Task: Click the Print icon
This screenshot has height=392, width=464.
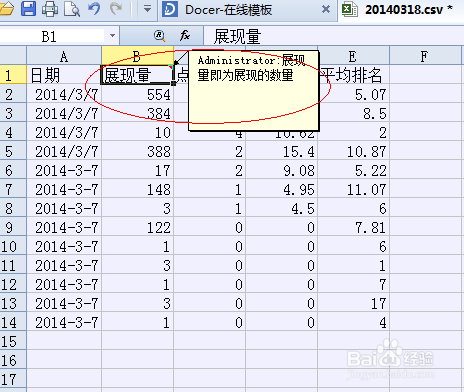Action: [50, 9]
